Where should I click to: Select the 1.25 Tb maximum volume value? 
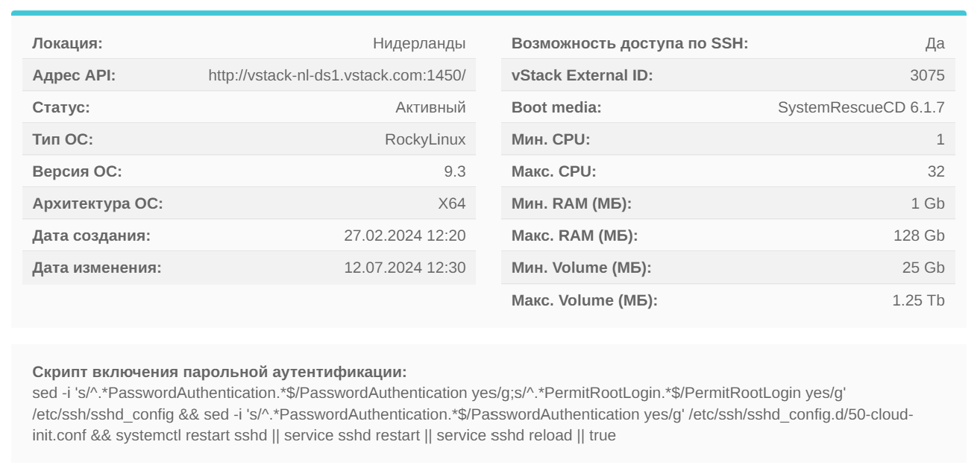[919, 300]
